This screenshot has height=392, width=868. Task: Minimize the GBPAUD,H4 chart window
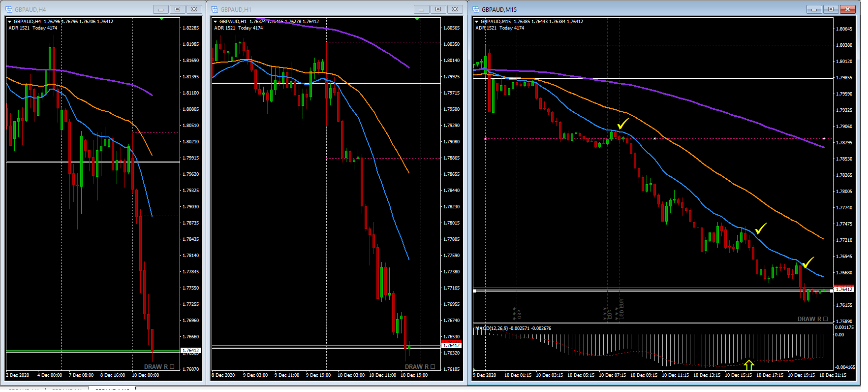(161, 9)
